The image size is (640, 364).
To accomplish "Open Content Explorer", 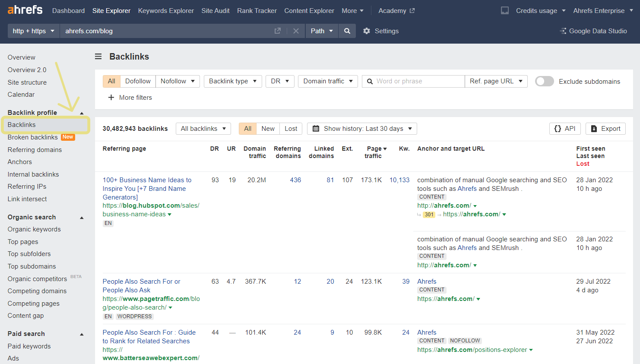I will click(x=309, y=10).
